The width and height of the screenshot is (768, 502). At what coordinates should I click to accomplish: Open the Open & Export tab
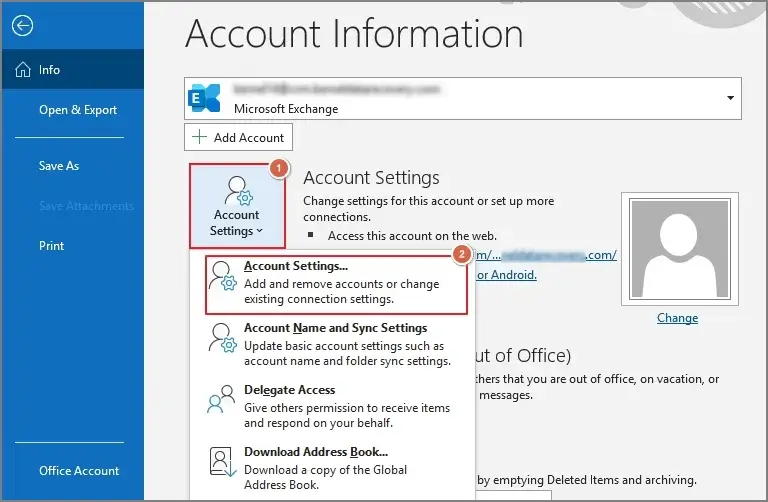(x=78, y=110)
